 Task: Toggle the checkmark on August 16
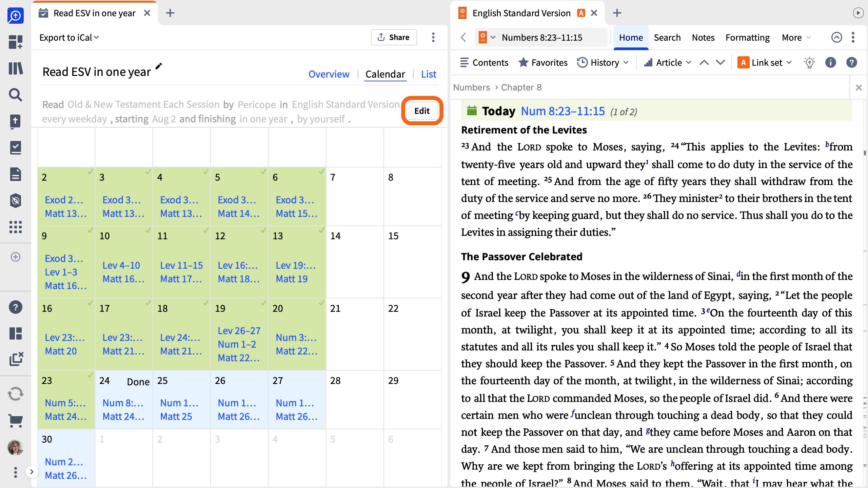[x=90, y=303]
